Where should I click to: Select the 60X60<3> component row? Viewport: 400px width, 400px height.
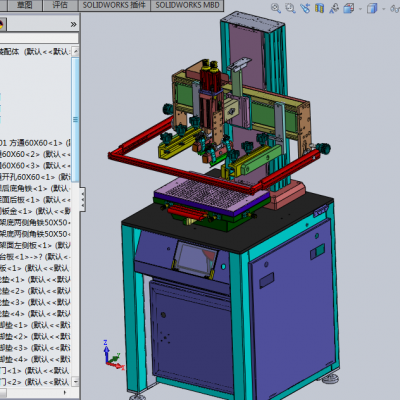(35, 166)
